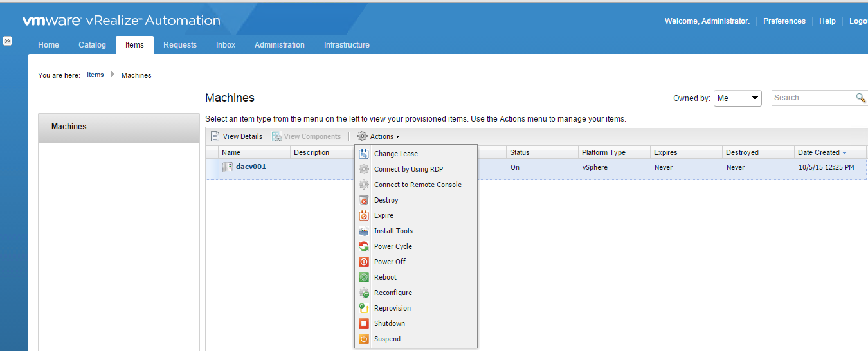Click the vSphere platform cell
The width and height of the screenshot is (868, 351).
595,167
